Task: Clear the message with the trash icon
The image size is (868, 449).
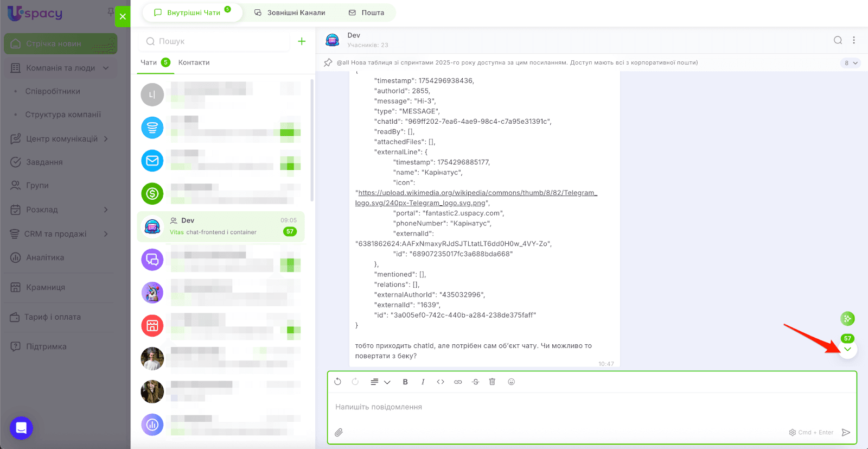Action: (492, 382)
